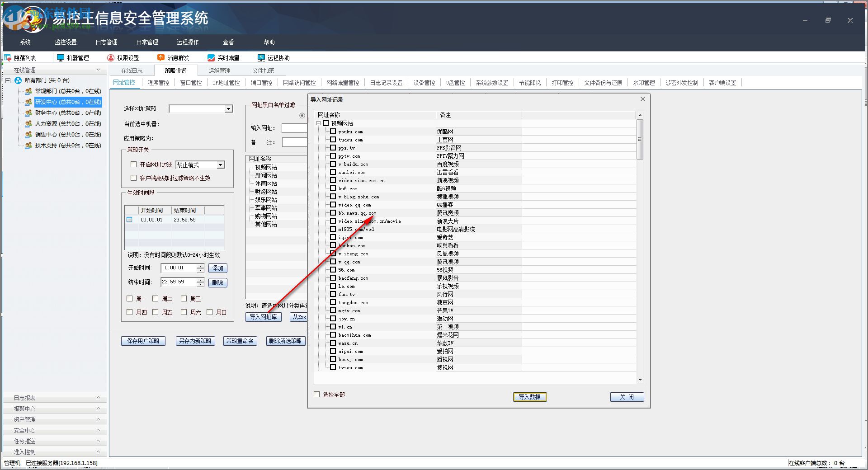
Task: Click 结束时间 input field
Action: [179, 282]
